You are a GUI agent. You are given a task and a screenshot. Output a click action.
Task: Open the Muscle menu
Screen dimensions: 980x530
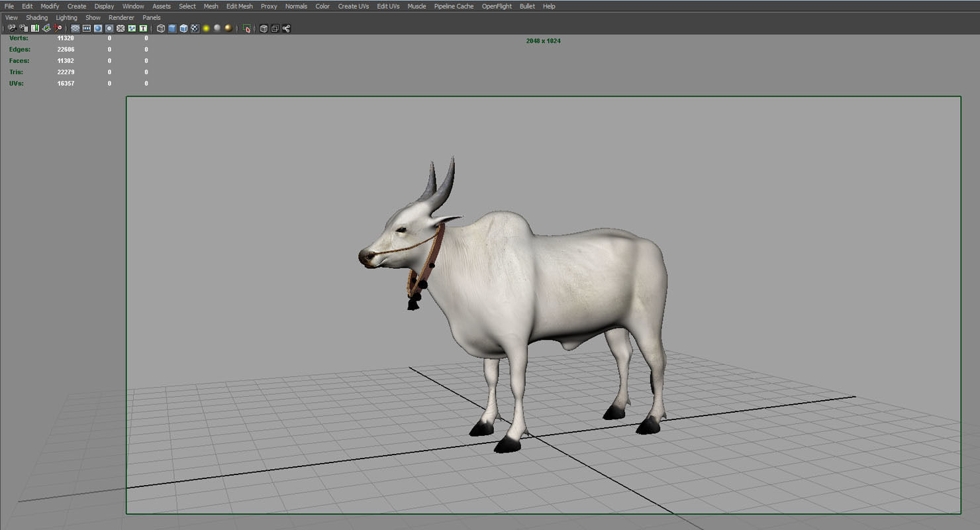coord(416,6)
